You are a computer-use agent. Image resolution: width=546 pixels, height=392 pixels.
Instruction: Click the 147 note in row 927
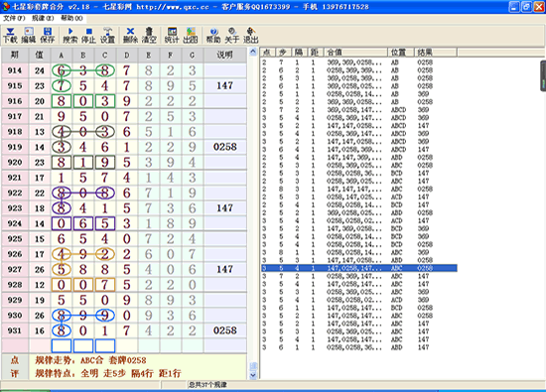click(225, 269)
